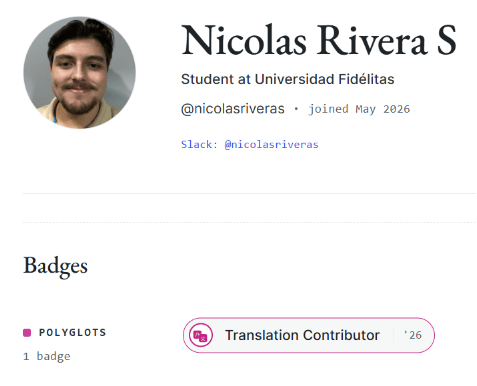This screenshot has width=477, height=386.
Task: Click the word "Slack:" in the blue link
Action: coord(199,144)
